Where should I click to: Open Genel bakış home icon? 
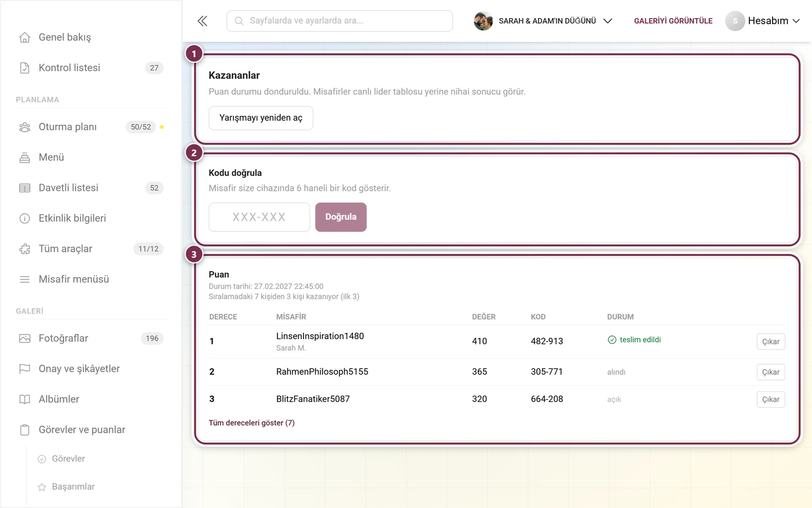click(25, 37)
